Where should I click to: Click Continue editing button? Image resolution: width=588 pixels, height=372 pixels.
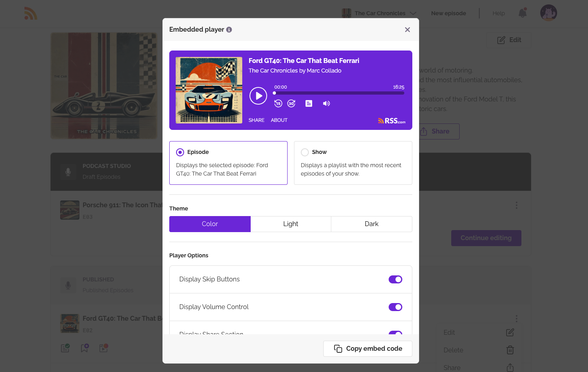click(x=486, y=238)
